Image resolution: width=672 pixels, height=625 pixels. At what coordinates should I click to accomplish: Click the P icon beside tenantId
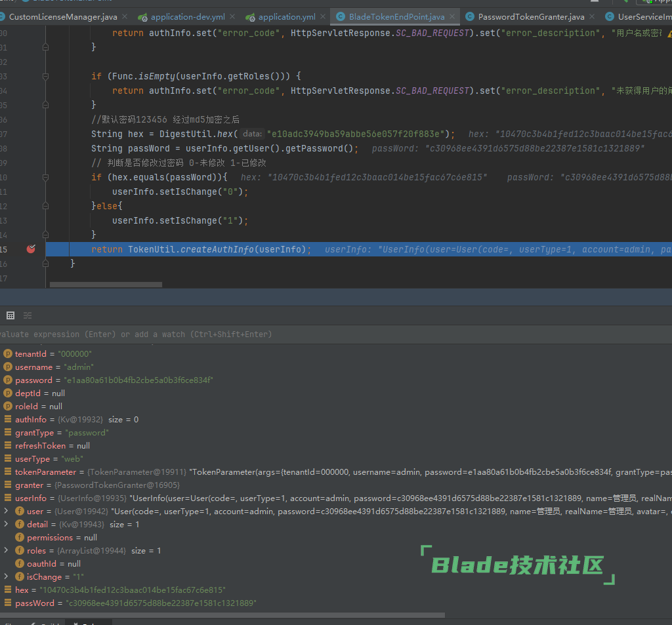[8, 353]
